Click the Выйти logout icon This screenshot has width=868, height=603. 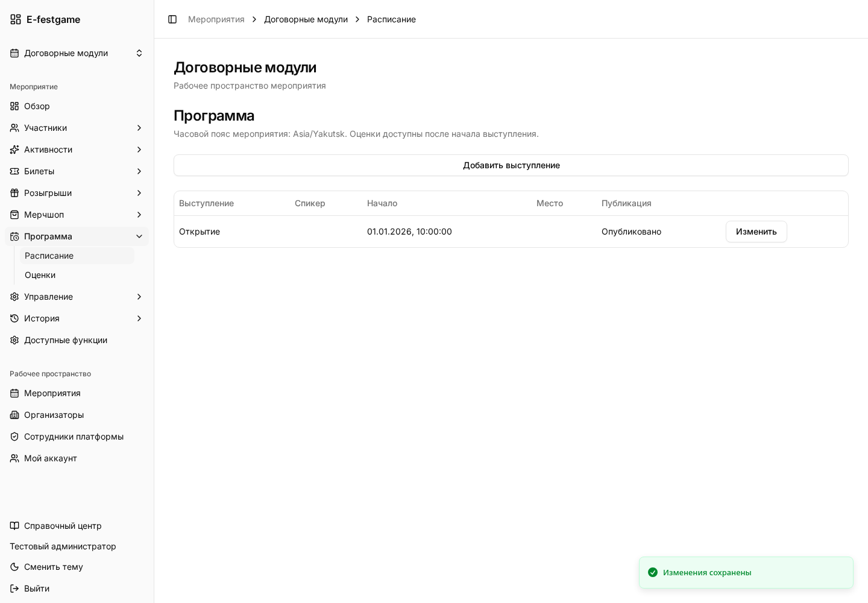(x=14, y=589)
